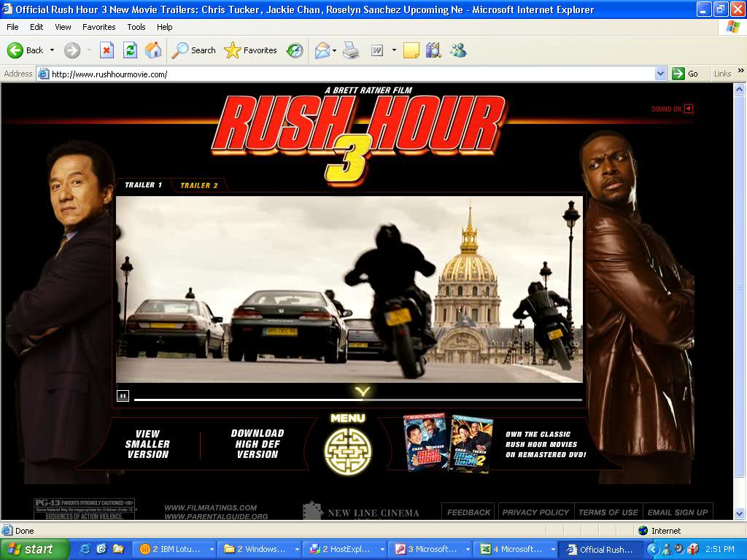Click the yellow Discuss note icon

pos(411,50)
